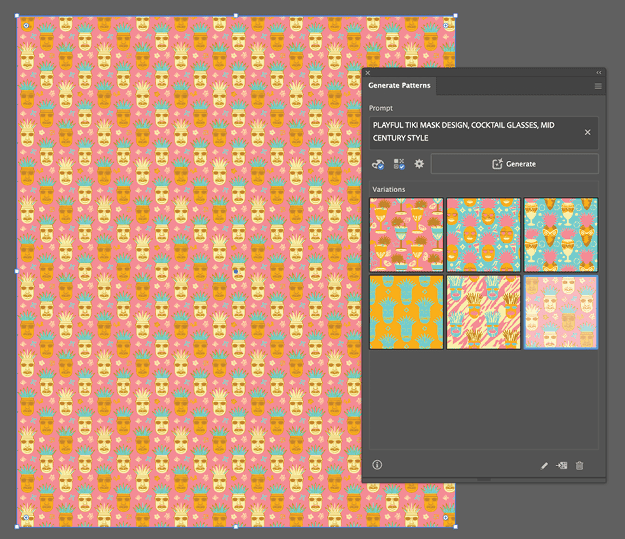Save the pattern to swatches icon
625x539 pixels.
(x=561, y=466)
